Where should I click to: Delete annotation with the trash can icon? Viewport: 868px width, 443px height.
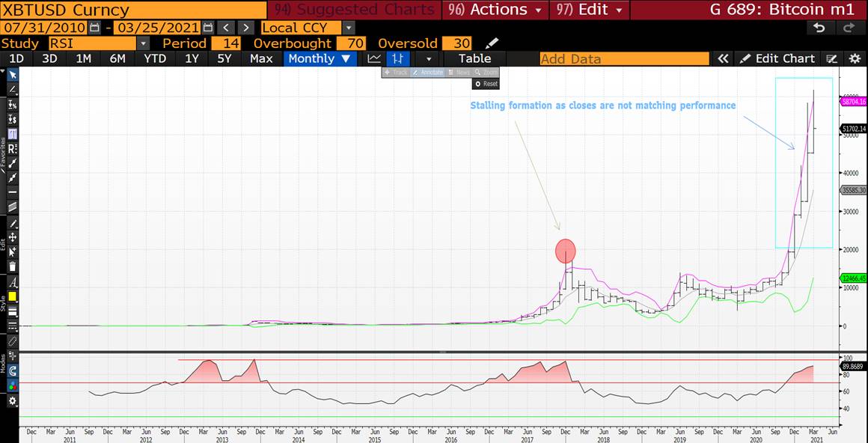(x=12, y=266)
